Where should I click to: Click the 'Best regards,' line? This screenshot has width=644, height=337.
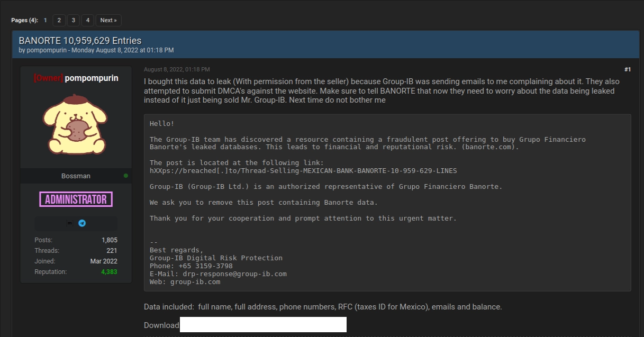pyautogui.click(x=176, y=250)
